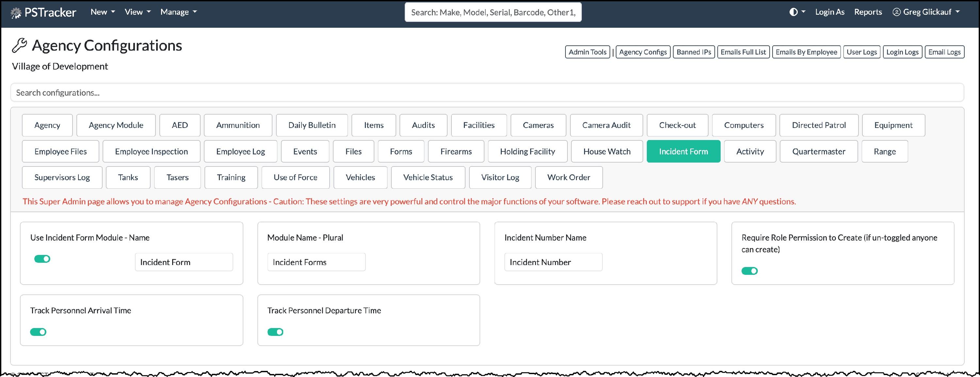The width and height of the screenshot is (980, 377).
Task: Switch to the Quartermaster tab
Action: [x=819, y=151]
